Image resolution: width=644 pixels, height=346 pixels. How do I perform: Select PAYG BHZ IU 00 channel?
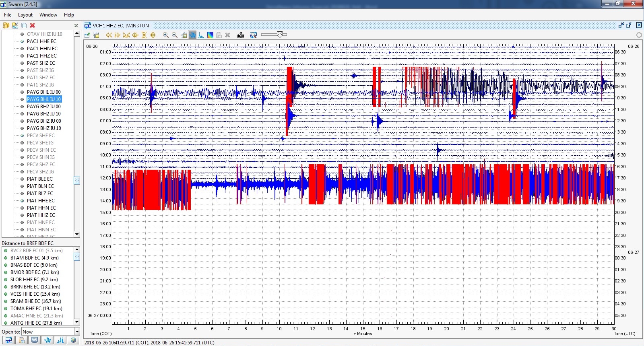point(44,121)
